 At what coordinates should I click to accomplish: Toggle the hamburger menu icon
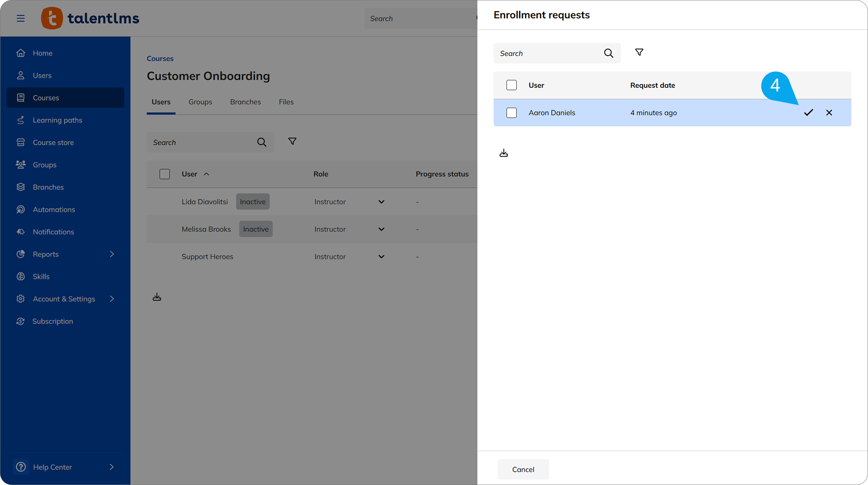(x=21, y=18)
